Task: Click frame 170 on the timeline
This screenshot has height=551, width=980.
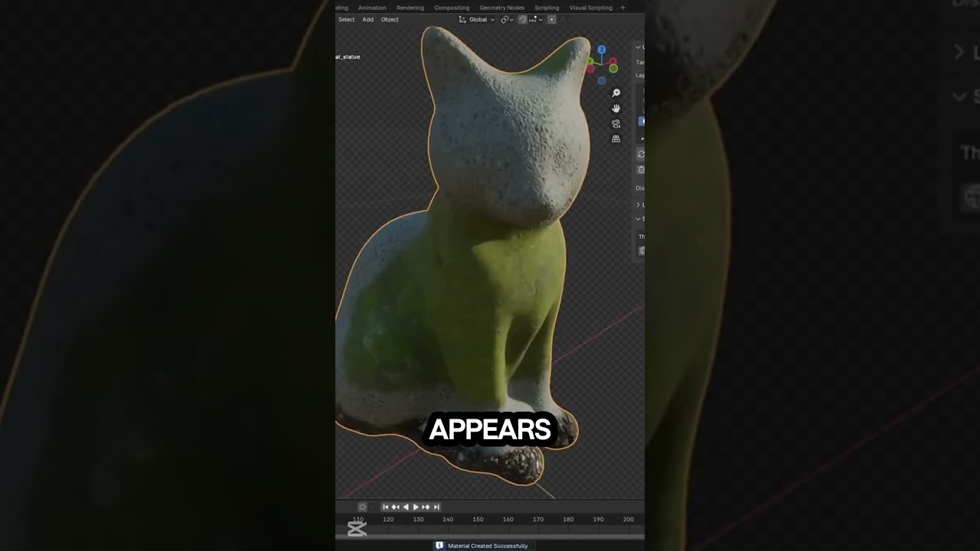Action: [x=538, y=519]
